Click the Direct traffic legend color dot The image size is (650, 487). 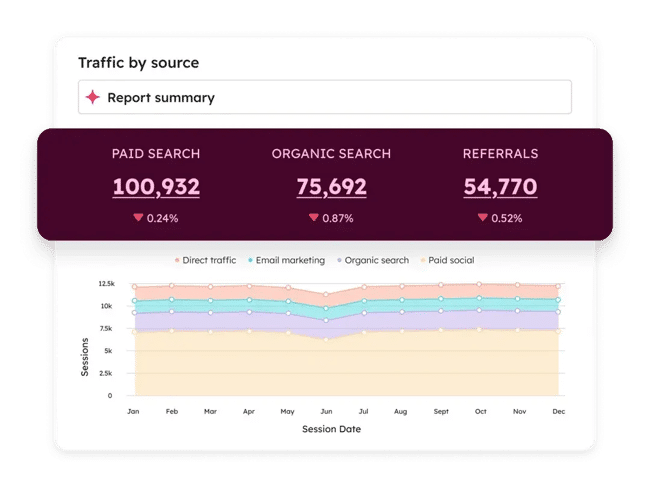177,260
